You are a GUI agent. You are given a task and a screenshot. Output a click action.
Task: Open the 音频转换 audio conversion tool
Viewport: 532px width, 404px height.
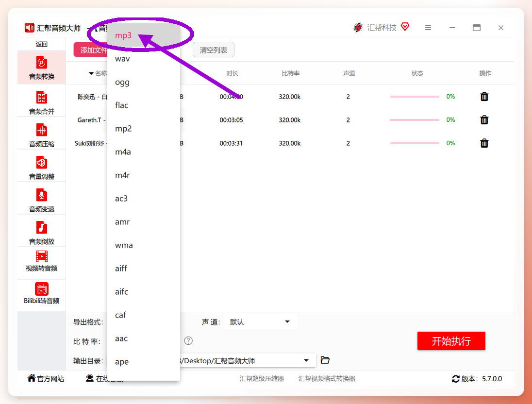(x=41, y=68)
